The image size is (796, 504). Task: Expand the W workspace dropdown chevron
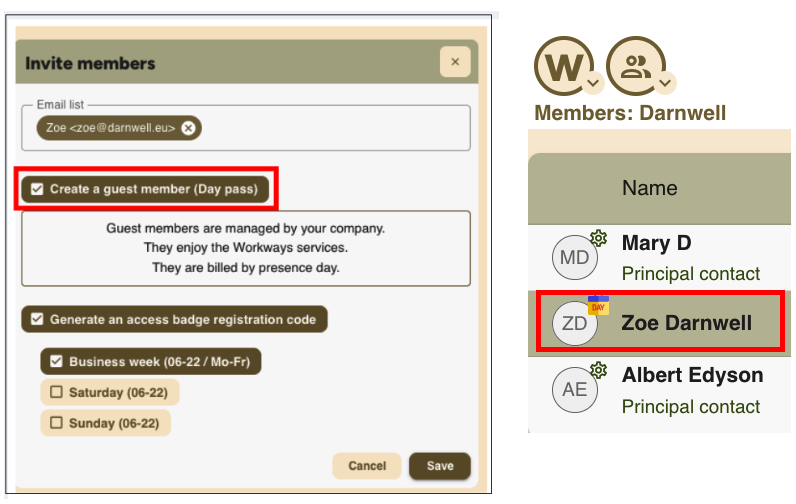[x=592, y=82]
